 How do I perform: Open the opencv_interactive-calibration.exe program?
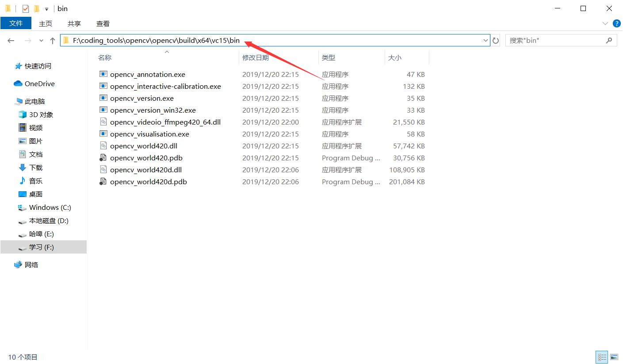click(x=165, y=86)
